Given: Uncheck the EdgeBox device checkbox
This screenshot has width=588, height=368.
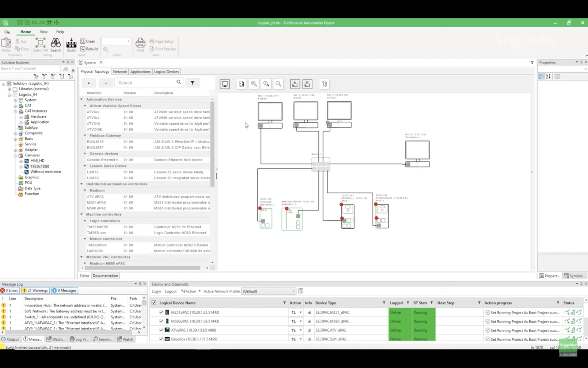Looking at the screenshot, I should pyautogui.click(x=161, y=339).
